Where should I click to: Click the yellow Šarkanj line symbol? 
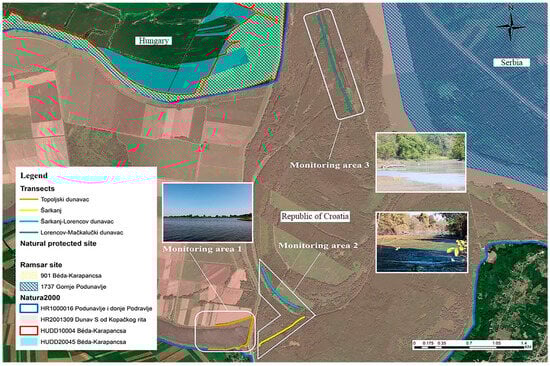(29, 210)
